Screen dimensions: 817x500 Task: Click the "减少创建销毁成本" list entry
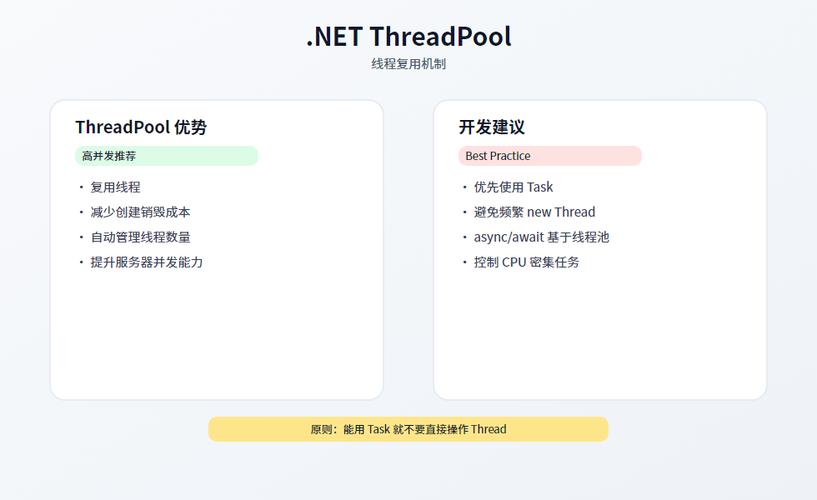pos(140,212)
